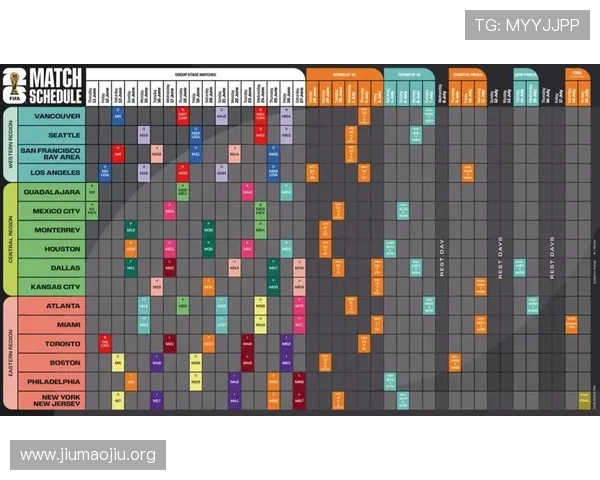Click the Eastern Region sidebar label

[9, 353]
